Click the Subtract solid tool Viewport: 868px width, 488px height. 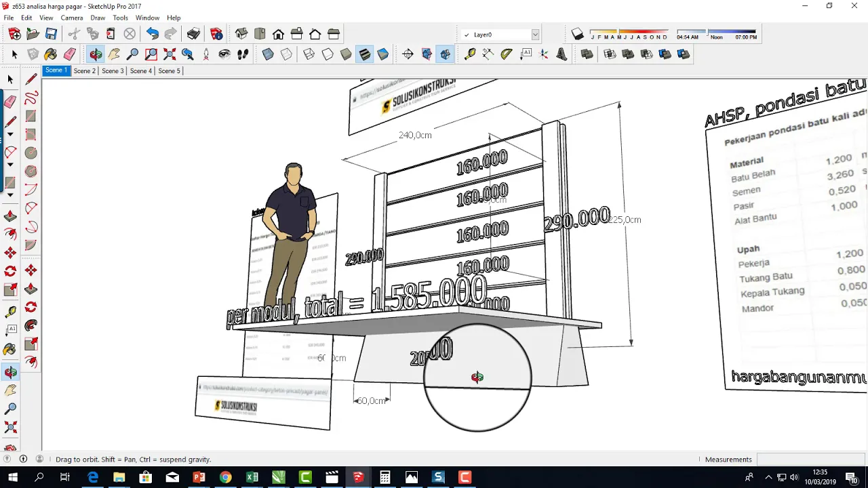(646, 54)
